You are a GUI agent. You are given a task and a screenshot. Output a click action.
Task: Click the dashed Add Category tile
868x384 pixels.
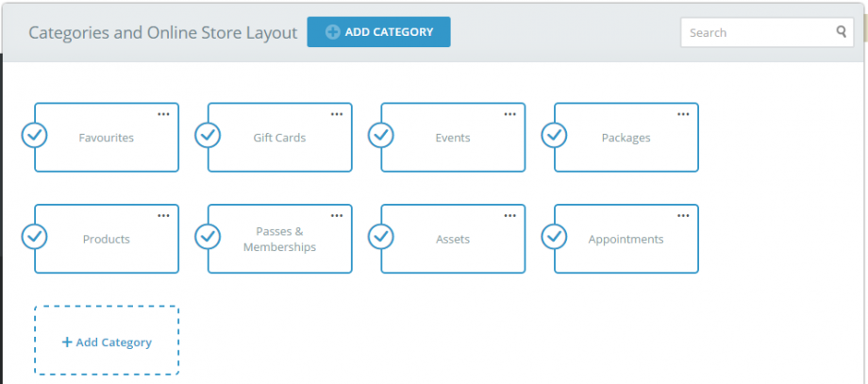[107, 341]
